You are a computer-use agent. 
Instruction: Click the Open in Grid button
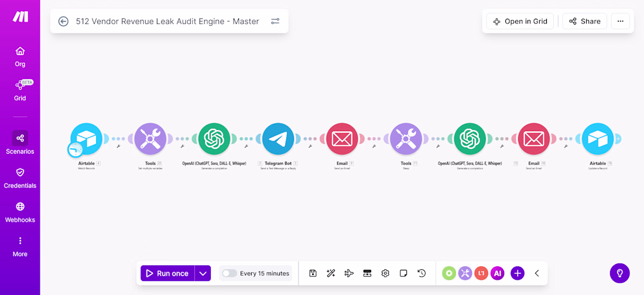click(520, 22)
